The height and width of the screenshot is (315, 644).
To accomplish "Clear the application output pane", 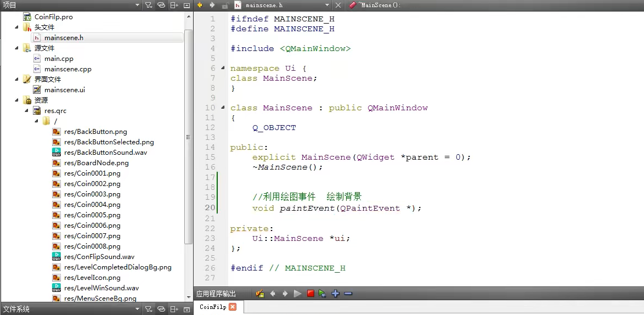I will 259,293.
